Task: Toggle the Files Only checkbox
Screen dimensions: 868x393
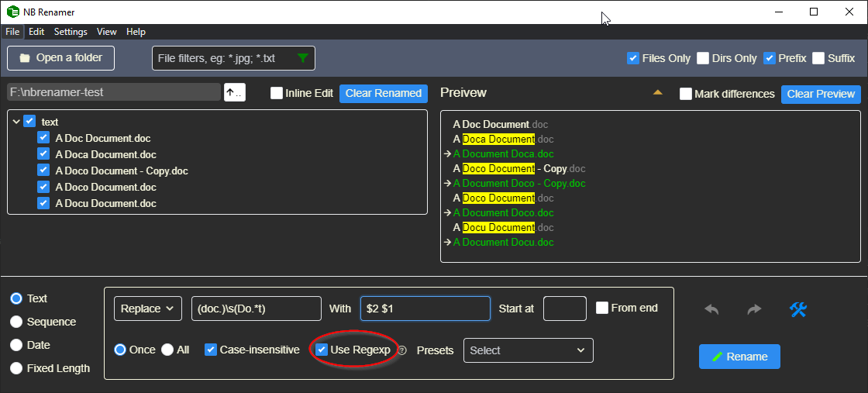Action: tap(633, 58)
